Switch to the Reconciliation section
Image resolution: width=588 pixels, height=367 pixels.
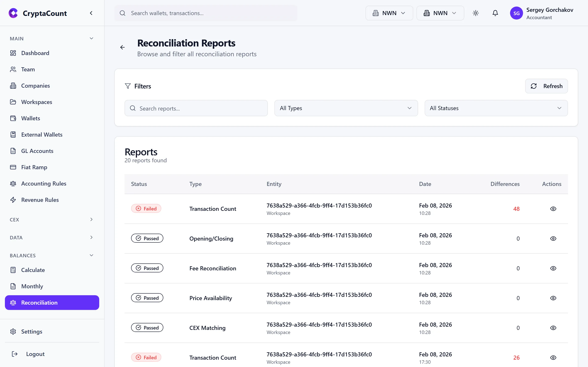(x=39, y=302)
